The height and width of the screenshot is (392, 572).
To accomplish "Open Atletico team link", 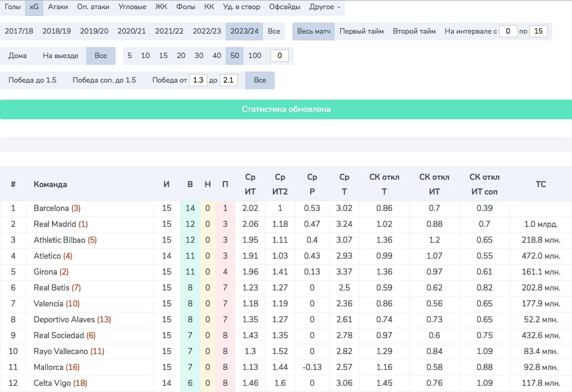I will click(47, 256).
